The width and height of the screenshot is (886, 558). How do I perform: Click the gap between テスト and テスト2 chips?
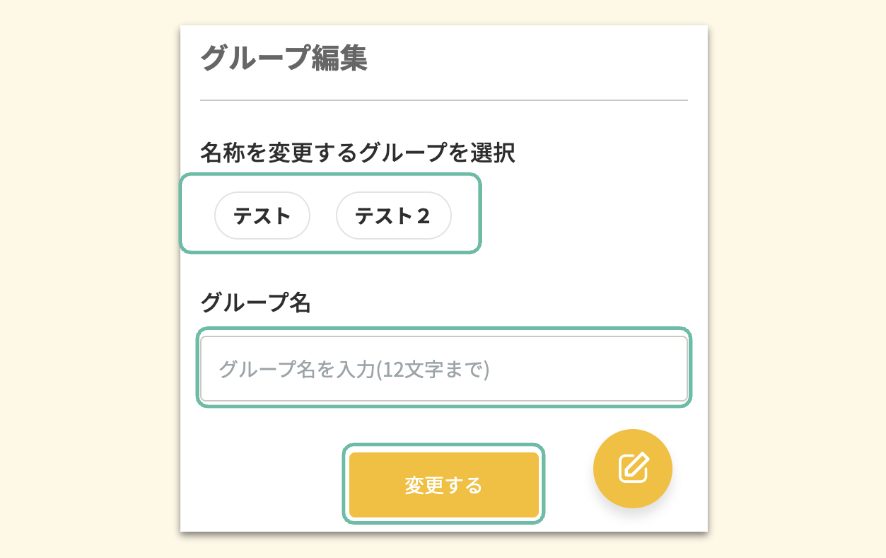coord(323,216)
